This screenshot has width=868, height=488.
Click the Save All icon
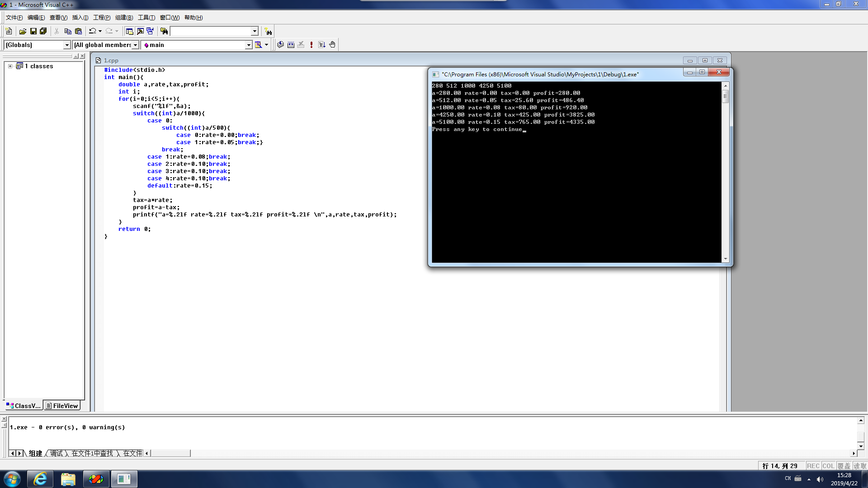pyautogui.click(x=43, y=31)
